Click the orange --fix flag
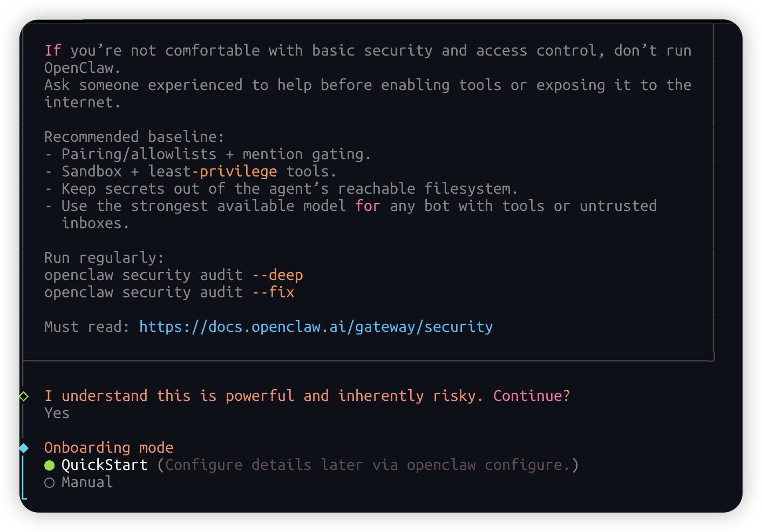 273,292
